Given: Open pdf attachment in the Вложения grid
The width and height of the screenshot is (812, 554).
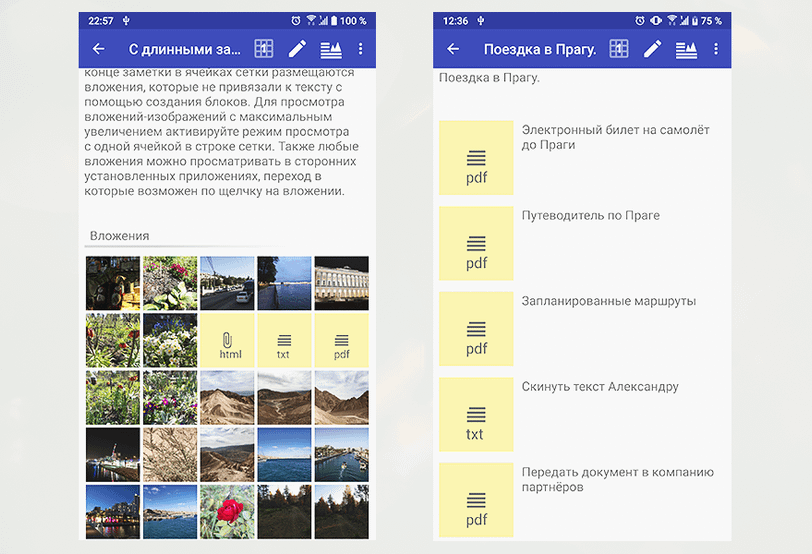Looking at the screenshot, I should coord(341,340).
